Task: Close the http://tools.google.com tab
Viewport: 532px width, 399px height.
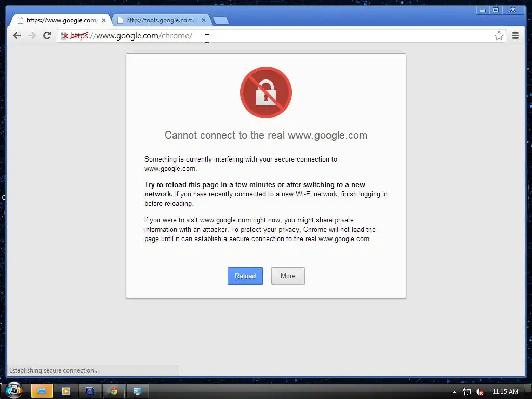Action: point(204,20)
